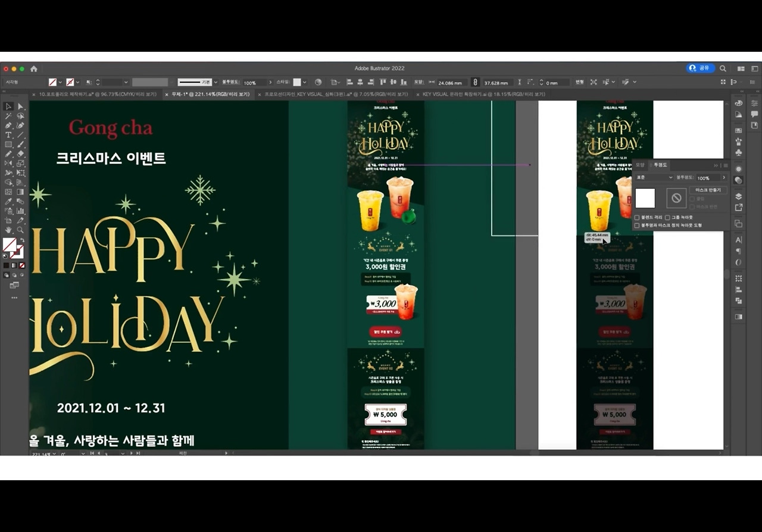Open the zoom level dropdown in status bar
Screen dimensions: 762x532
pos(55,453)
